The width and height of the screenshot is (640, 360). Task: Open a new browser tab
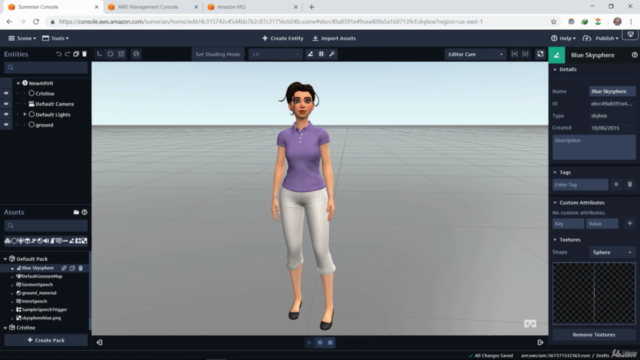tap(311, 7)
